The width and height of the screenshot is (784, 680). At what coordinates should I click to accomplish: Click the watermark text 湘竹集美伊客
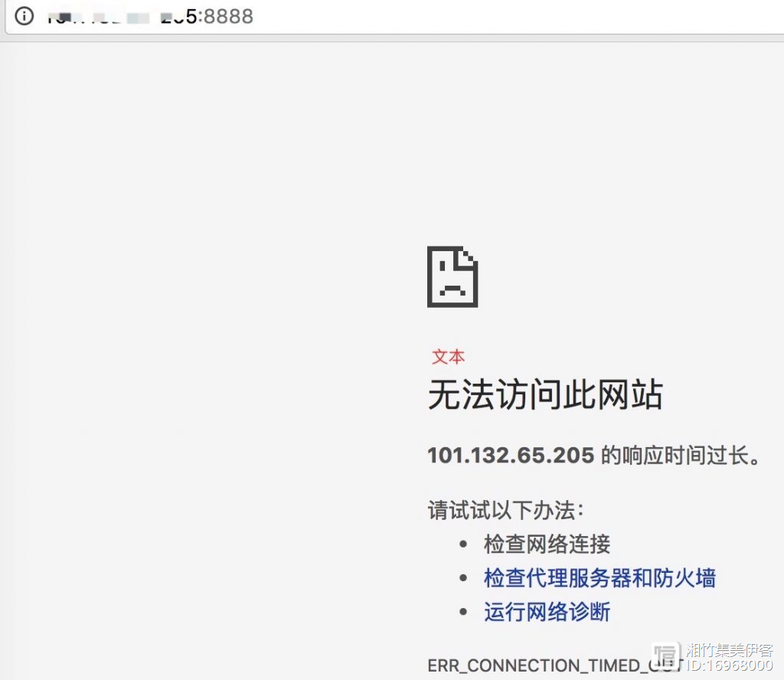tap(730, 650)
